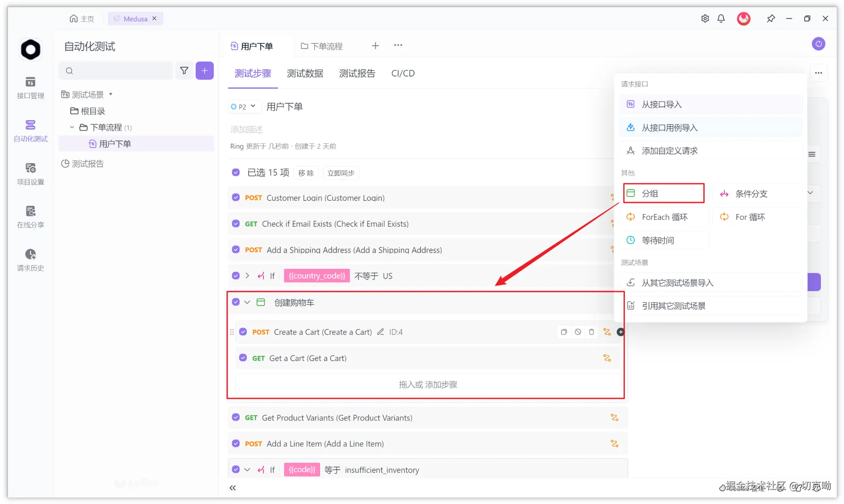The width and height of the screenshot is (844, 504).
Task: Open the notifications bell
Action: (721, 19)
